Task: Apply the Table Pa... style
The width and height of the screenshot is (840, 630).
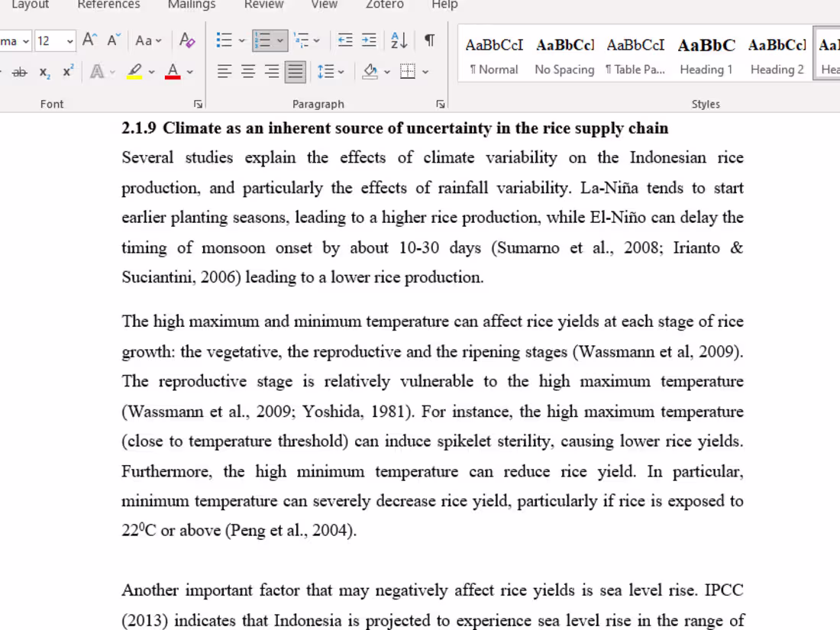Action: click(635, 55)
